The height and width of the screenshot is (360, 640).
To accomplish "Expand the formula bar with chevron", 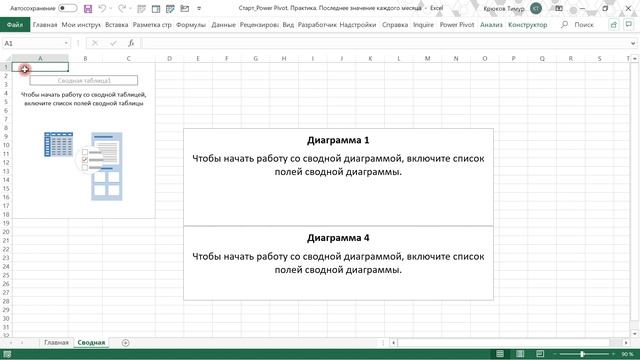I will [633, 43].
